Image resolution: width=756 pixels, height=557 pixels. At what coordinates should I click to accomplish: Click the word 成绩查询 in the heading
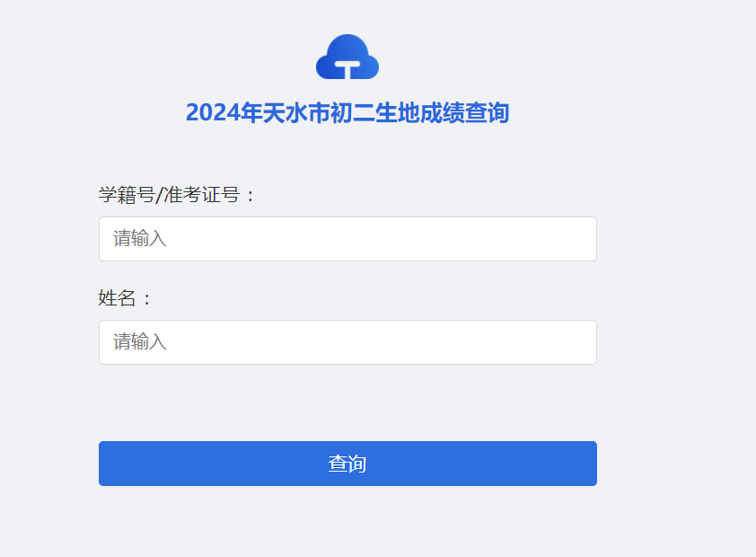coord(466,113)
